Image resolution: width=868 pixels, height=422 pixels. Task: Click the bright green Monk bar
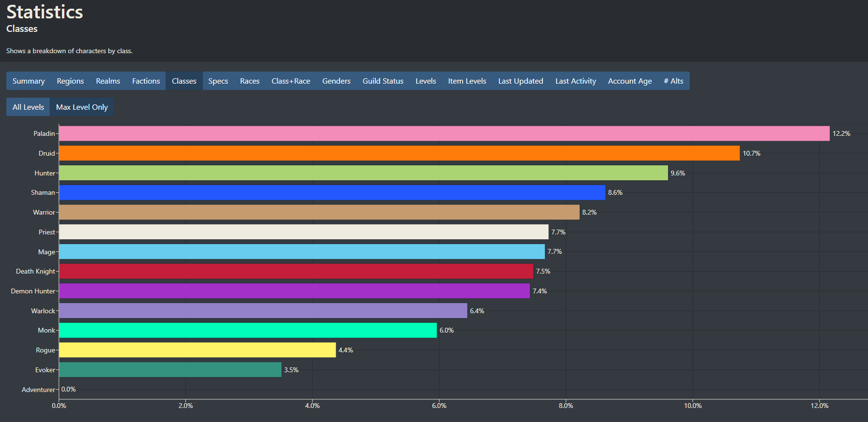coord(248,330)
